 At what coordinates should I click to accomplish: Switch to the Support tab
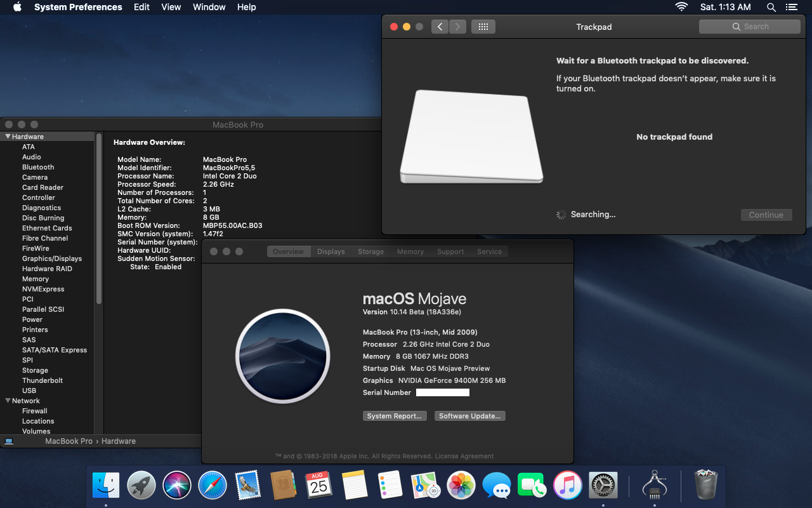(x=450, y=251)
